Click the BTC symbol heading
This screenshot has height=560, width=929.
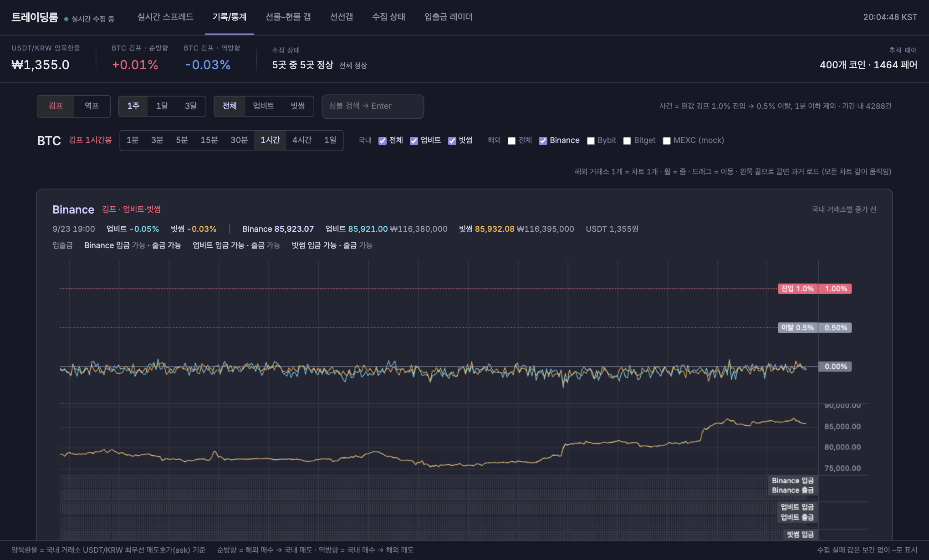(x=49, y=141)
